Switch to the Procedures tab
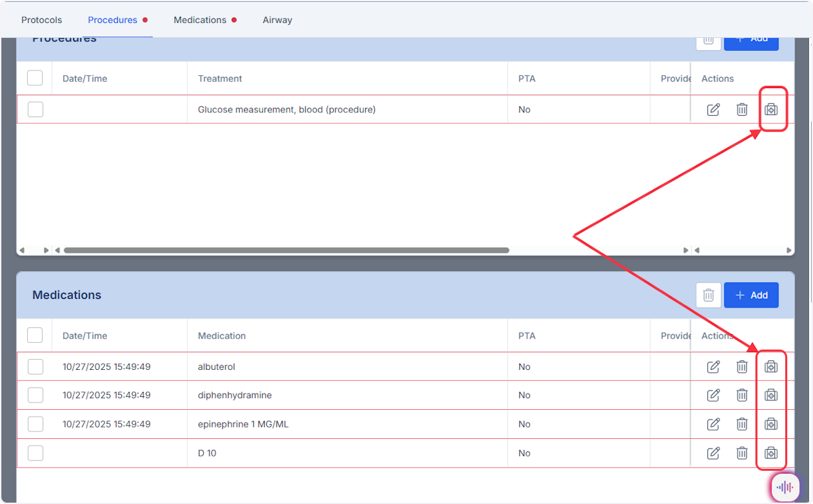Image resolution: width=813 pixels, height=504 pixels. pyautogui.click(x=112, y=20)
